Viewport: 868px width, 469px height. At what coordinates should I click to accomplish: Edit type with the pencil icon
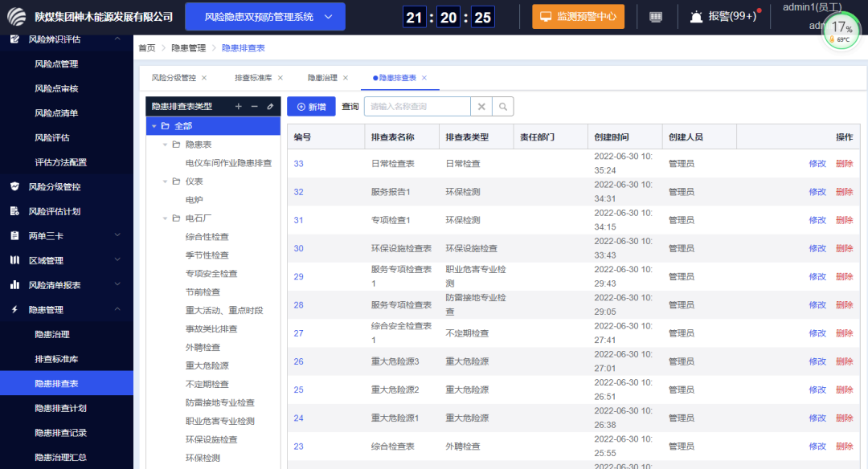point(270,106)
